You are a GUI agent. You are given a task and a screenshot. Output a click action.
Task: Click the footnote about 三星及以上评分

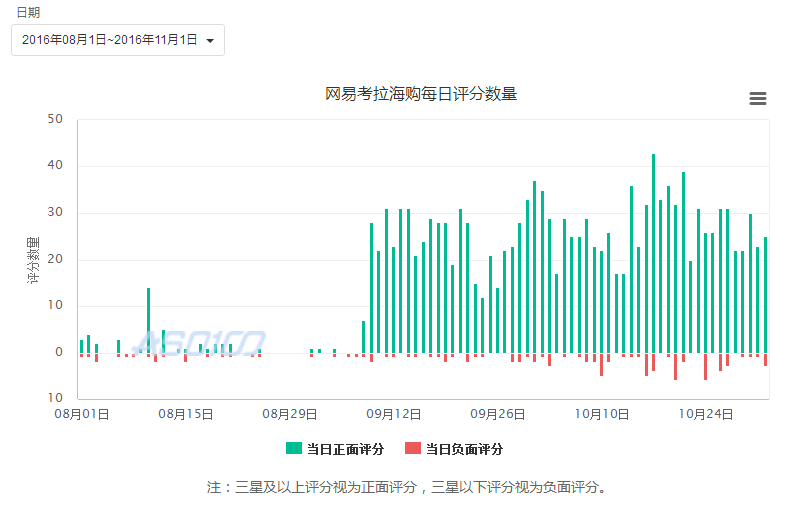click(406, 487)
